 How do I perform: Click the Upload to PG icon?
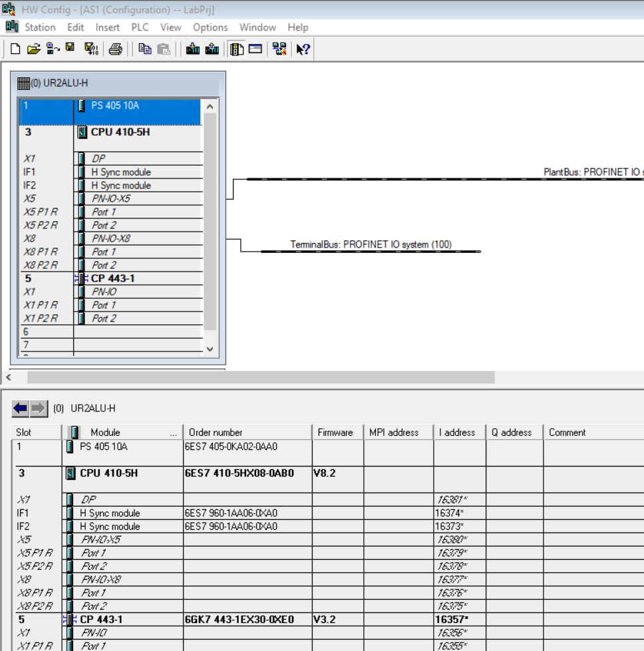(212, 49)
